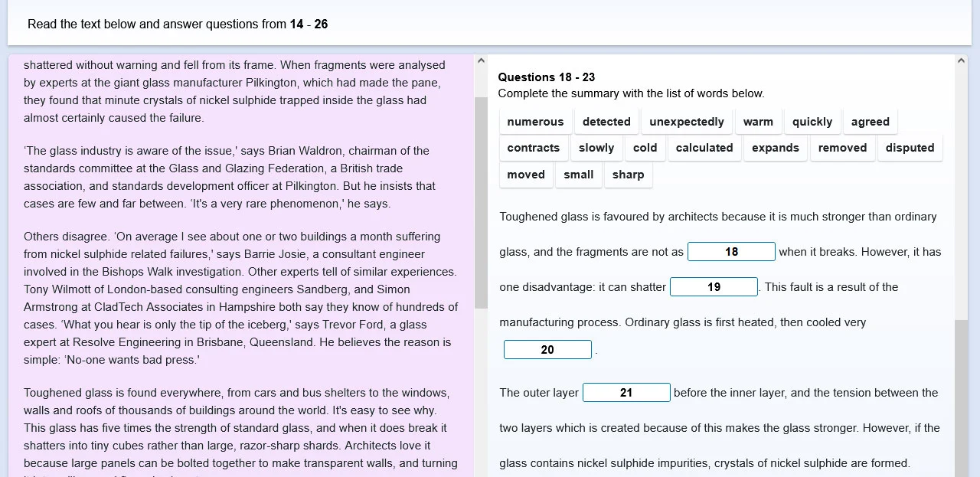
Task: Click the summary text 'The outer layer'
Action: [x=539, y=393]
